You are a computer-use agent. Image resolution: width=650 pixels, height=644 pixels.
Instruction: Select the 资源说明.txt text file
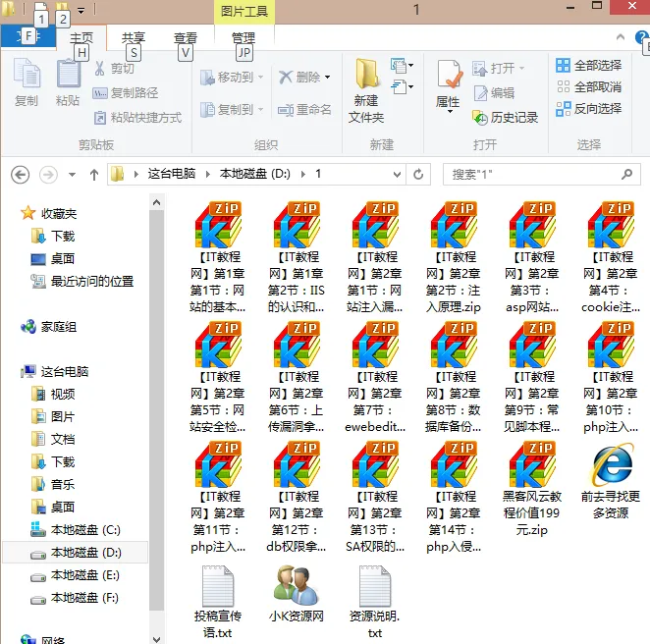(375, 589)
